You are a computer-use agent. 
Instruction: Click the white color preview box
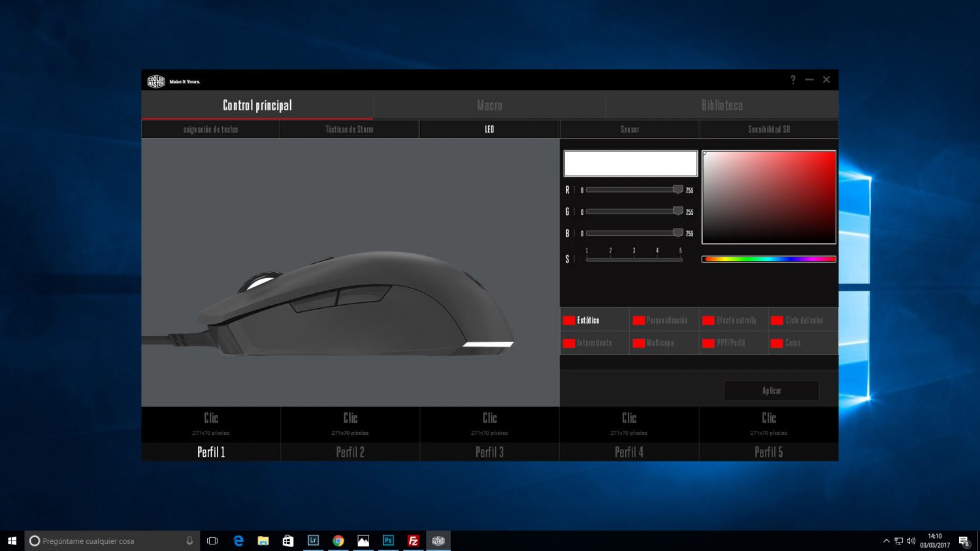(630, 163)
